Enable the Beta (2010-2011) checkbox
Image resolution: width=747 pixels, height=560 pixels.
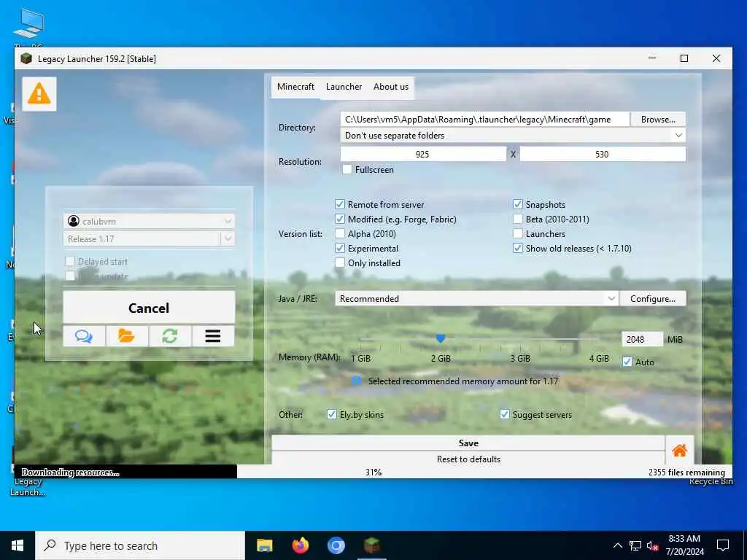(518, 219)
